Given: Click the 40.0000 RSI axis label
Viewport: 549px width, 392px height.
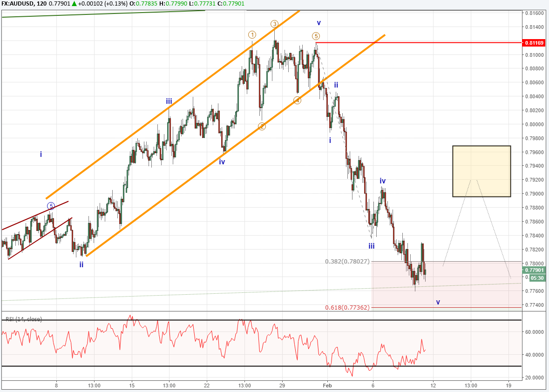Looking at the screenshot, I should click(534, 355).
